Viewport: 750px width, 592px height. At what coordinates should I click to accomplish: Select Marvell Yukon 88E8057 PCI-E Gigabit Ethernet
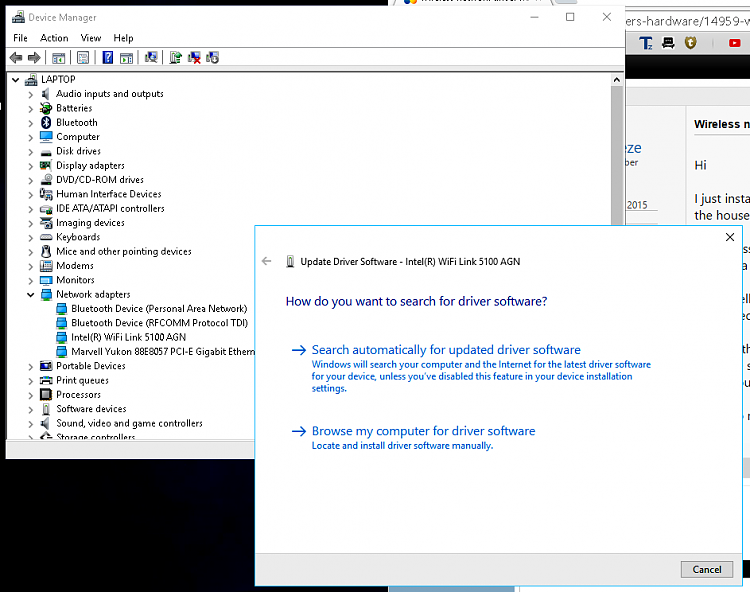coord(163,351)
